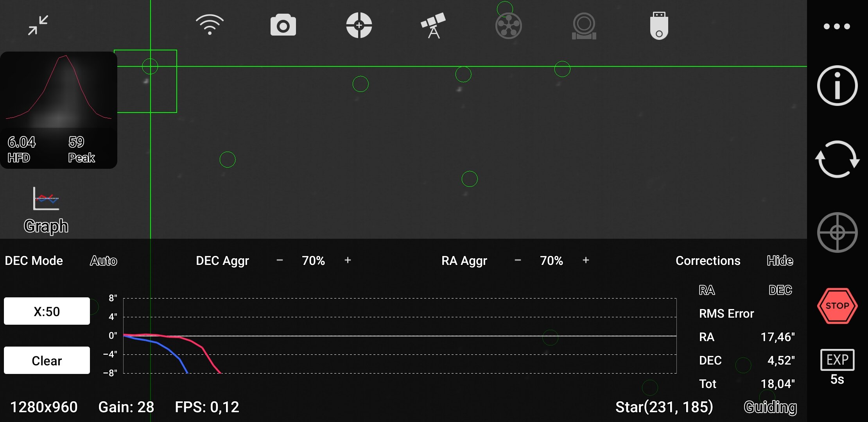Screen dimensions: 868x422
Task: Open the USB storage icon
Action: [x=659, y=25]
